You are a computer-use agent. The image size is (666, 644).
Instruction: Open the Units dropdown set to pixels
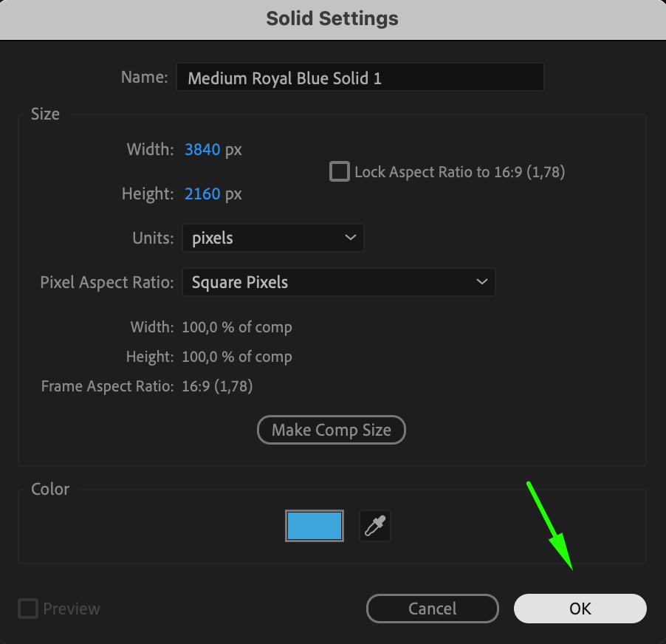272,238
